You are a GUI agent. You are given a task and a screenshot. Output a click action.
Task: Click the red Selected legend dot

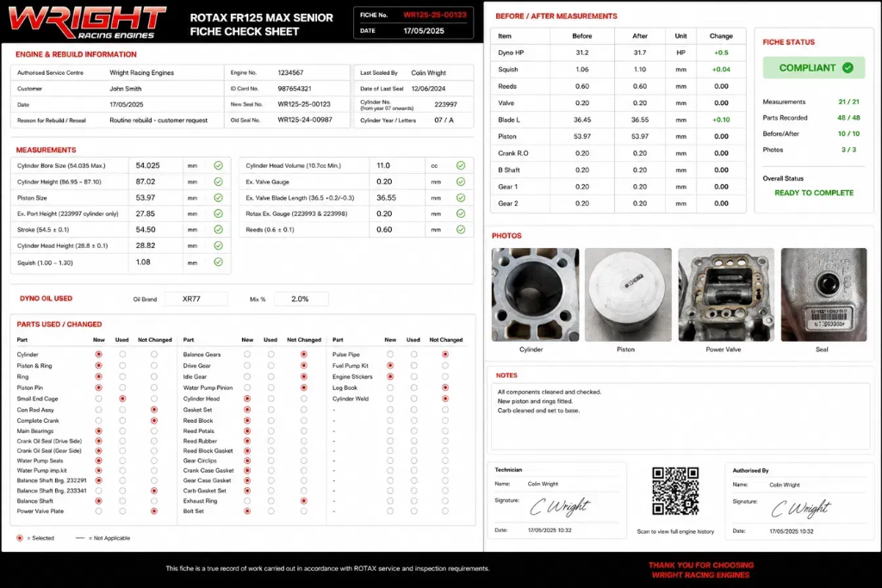[x=20, y=538]
